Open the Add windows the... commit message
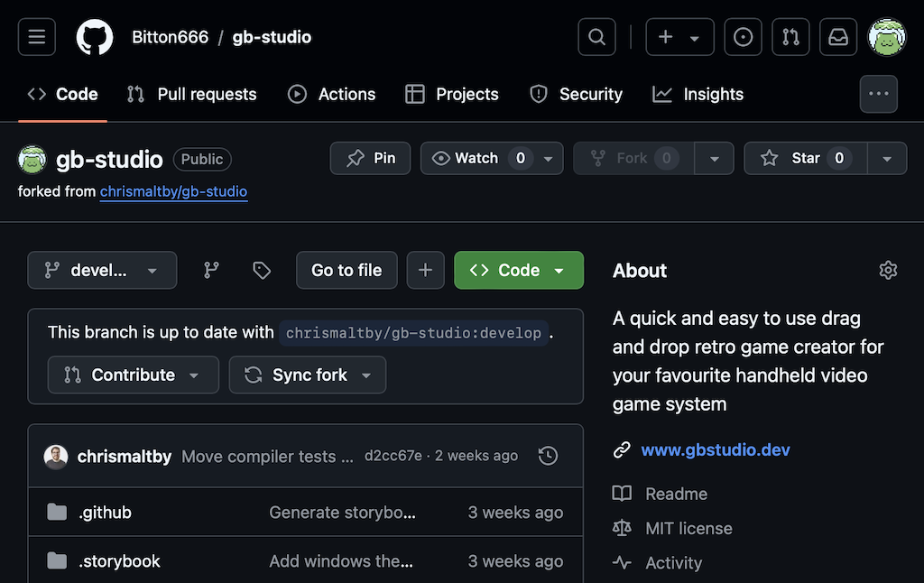Image resolution: width=924 pixels, height=583 pixels. [x=341, y=561]
